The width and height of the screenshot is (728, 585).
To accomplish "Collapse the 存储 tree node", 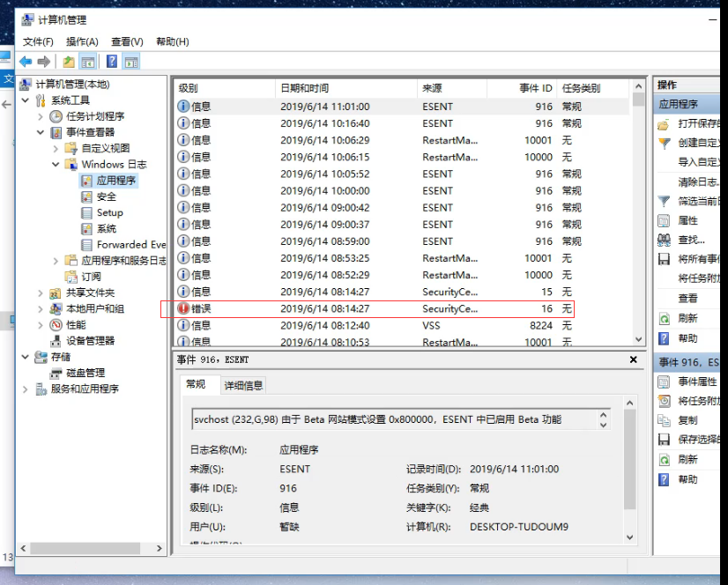I will [x=24, y=357].
